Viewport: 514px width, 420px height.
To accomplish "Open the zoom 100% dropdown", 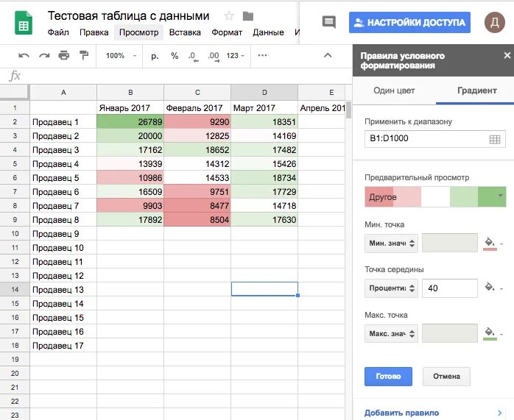I will (x=121, y=55).
